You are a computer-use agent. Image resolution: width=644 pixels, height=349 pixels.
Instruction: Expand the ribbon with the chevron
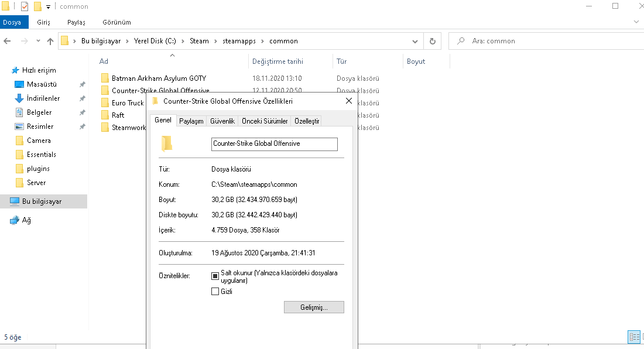pos(636,22)
